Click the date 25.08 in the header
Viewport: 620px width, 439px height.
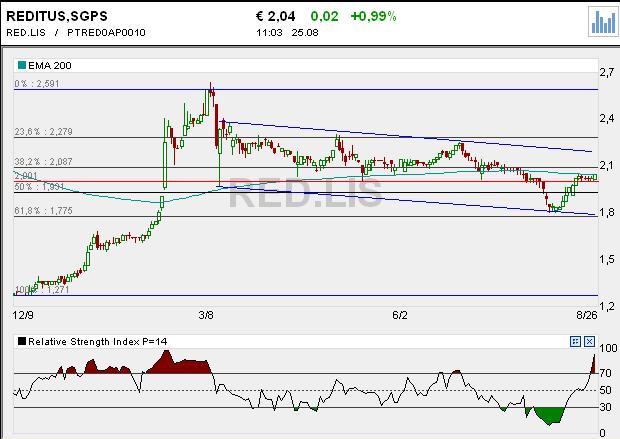pyautogui.click(x=305, y=32)
